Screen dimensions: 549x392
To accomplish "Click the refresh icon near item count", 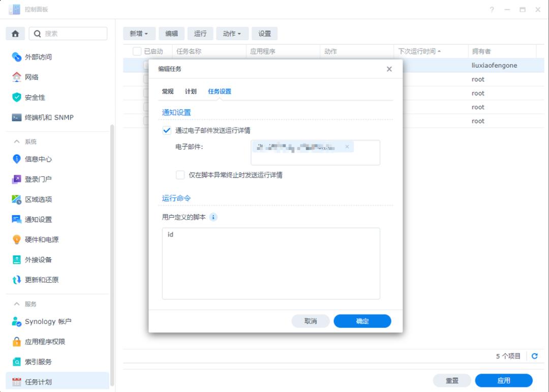I will click(535, 356).
